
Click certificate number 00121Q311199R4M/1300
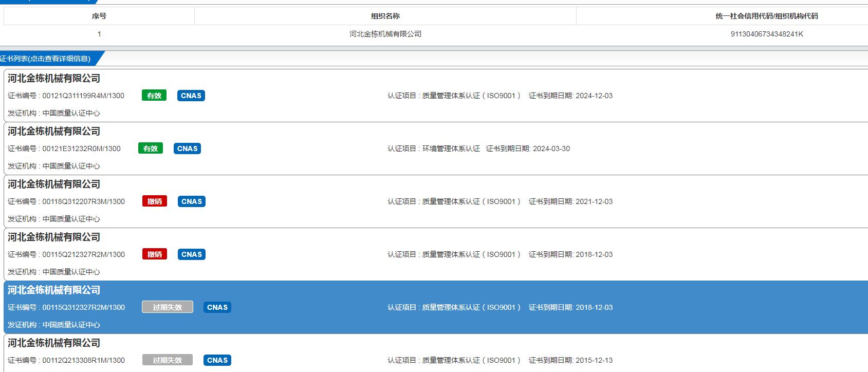[x=83, y=96]
